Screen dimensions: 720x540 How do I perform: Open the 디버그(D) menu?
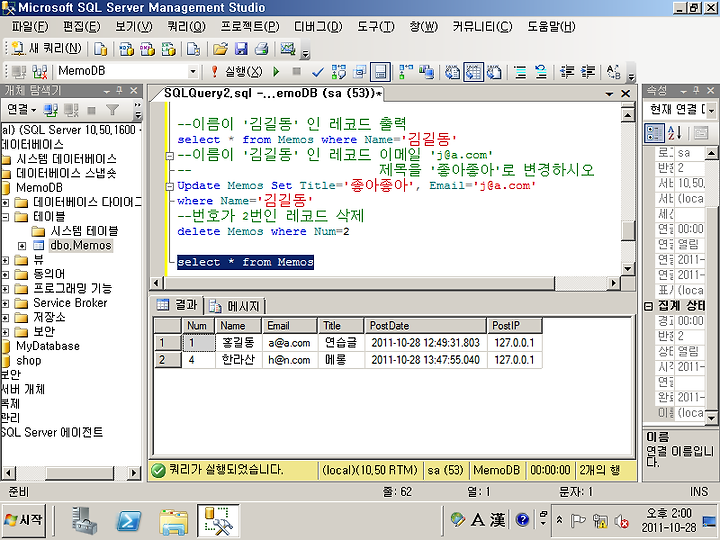click(x=318, y=27)
